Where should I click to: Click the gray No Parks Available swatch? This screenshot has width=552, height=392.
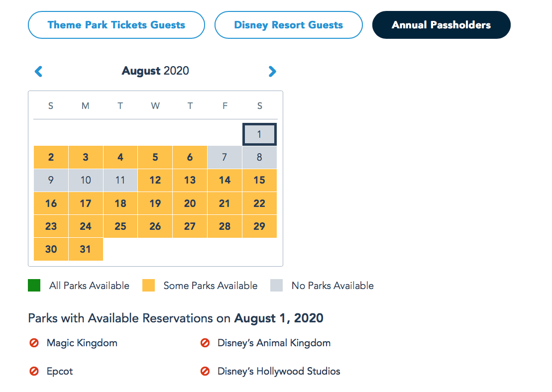pos(276,286)
